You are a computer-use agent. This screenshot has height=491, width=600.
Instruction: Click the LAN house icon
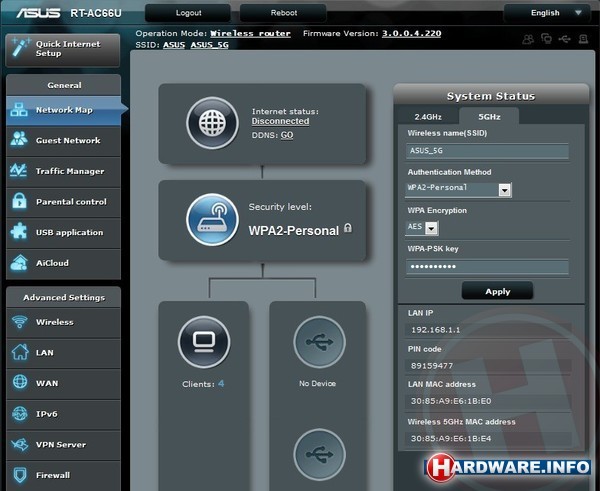[x=20, y=352]
